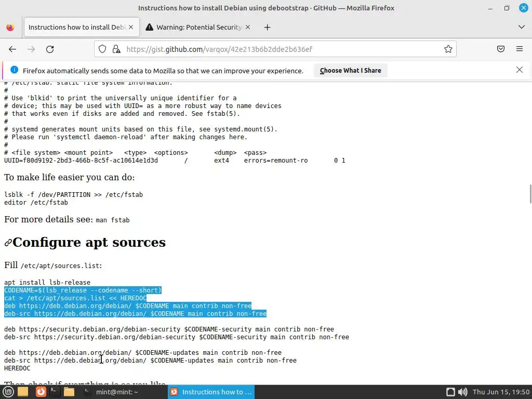Open the volume control tray icon
Screen dimensions: 532x399
click(x=462, y=392)
